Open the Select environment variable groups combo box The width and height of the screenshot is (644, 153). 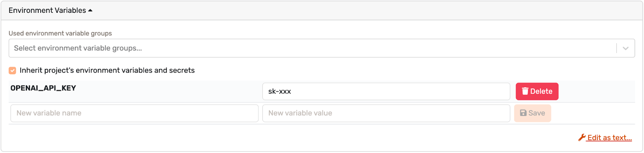[x=322, y=48]
